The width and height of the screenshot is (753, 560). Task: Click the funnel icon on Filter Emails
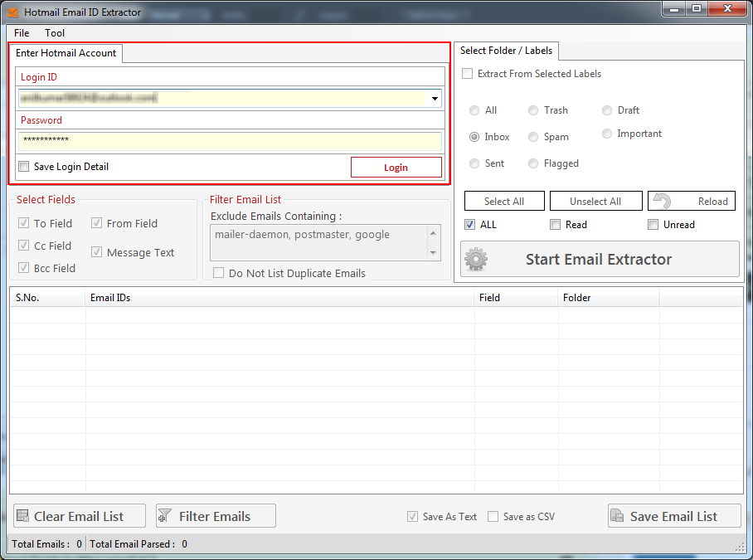165,516
